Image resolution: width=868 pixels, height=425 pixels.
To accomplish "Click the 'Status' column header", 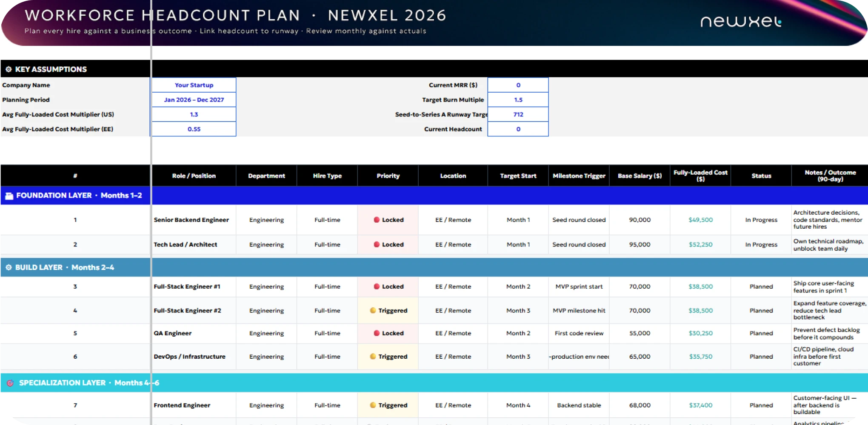I will (761, 176).
